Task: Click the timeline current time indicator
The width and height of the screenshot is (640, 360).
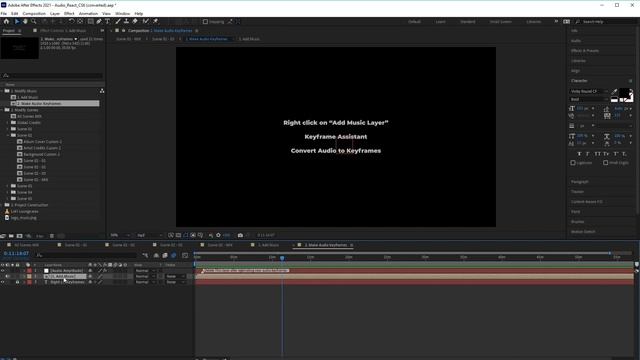Action: point(282,258)
